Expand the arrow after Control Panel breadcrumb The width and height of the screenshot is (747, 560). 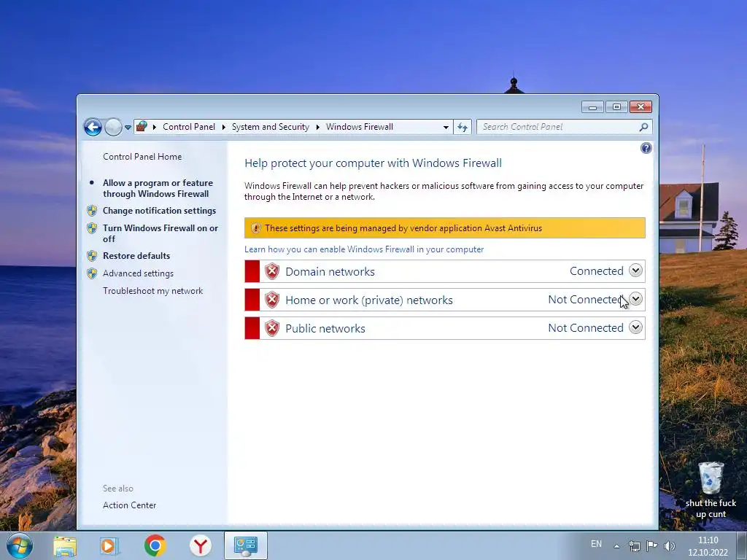(223, 127)
